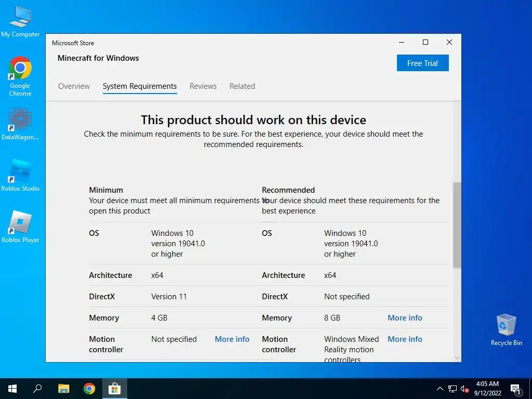Launch Roblox Player desktop shortcut

pyautogui.click(x=20, y=227)
